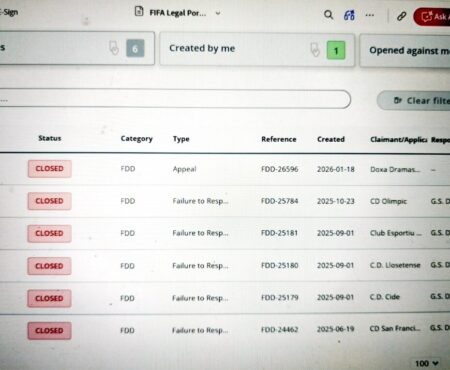This screenshot has height=370, width=450.
Task: Open reference FDD-25181
Action: [x=279, y=233]
